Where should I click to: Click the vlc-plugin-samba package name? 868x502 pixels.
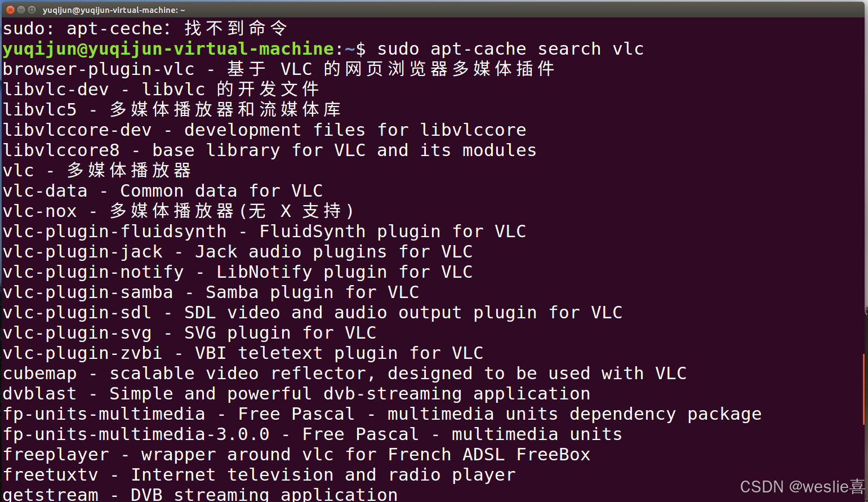[x=88, y=292]
